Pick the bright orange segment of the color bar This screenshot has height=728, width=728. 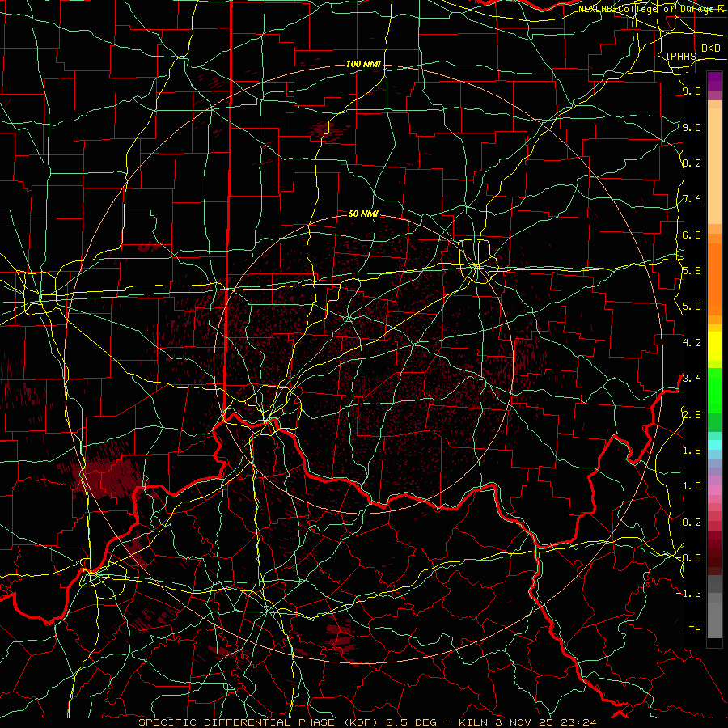point(714,278)
